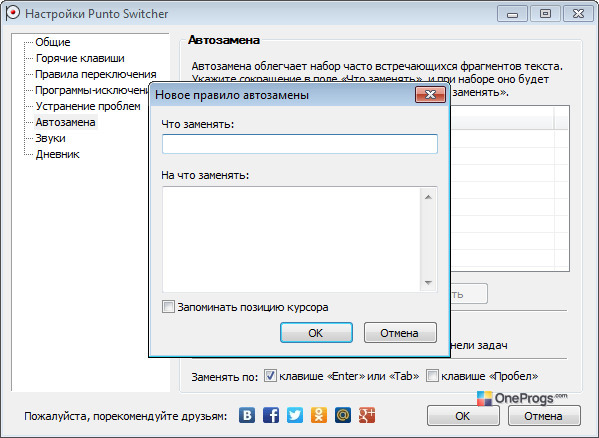Select Устранение проблем in tree

click(88, 106)
